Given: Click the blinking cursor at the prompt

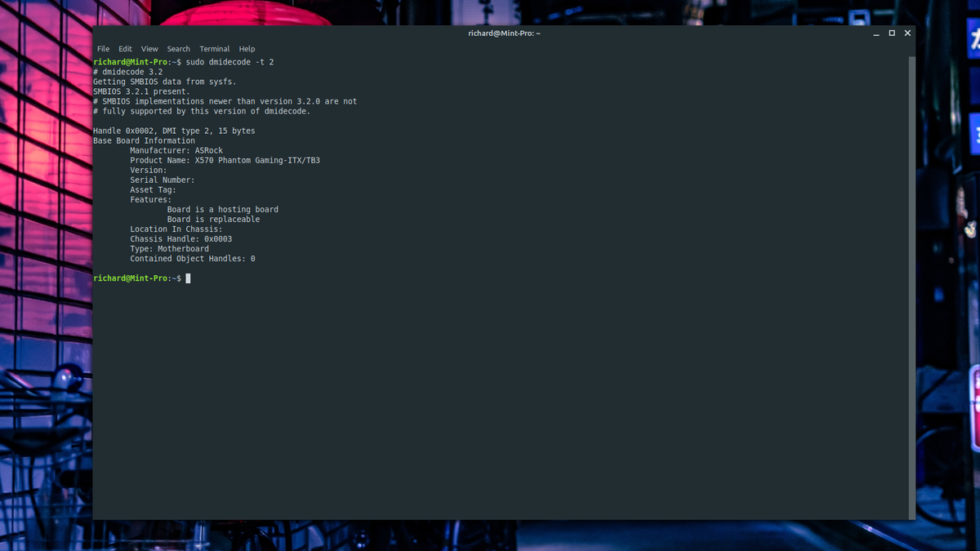Looking at the screenshot, I should point(188,278).
